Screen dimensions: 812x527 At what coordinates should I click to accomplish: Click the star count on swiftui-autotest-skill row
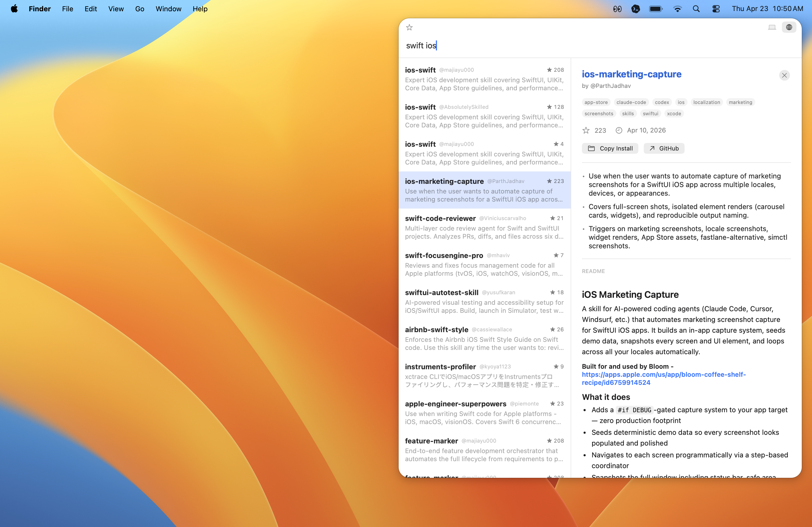pos(557,292)
